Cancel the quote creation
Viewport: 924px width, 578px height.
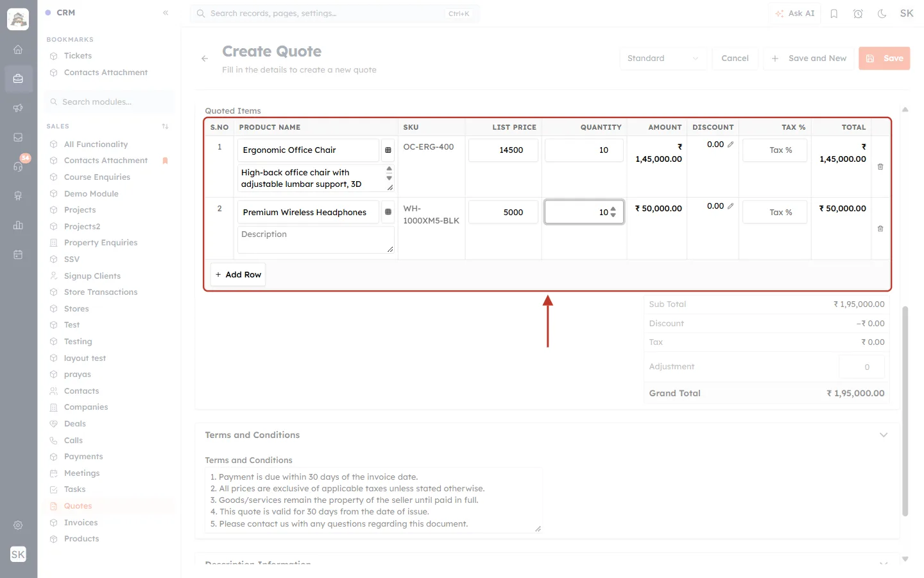click(x=735, y=58)
